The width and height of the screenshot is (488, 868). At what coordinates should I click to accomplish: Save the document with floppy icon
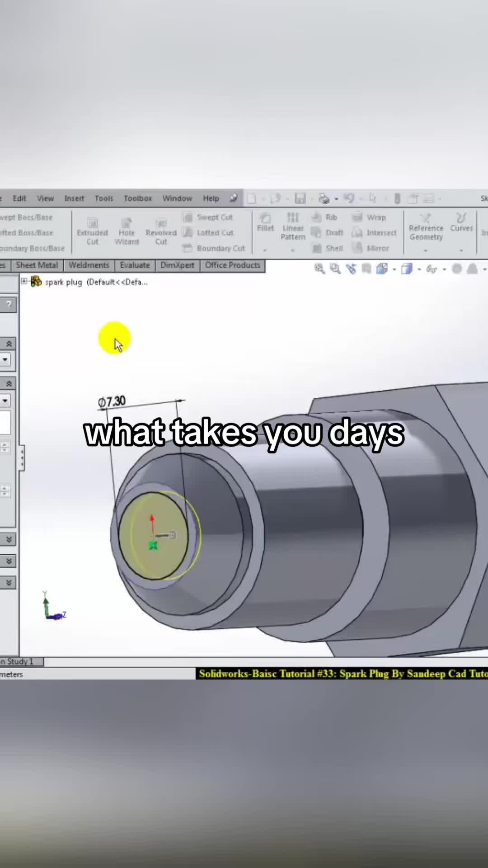tap(300, 198)
